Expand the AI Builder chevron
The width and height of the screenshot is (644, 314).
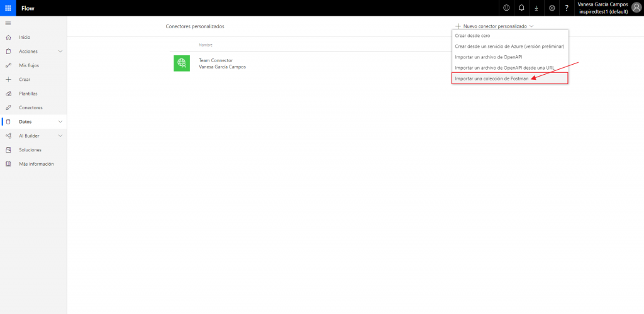pos(60,136)
